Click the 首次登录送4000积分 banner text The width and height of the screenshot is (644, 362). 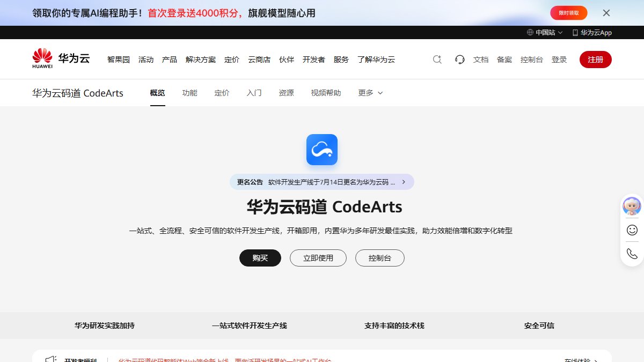[x=195, y=13]
